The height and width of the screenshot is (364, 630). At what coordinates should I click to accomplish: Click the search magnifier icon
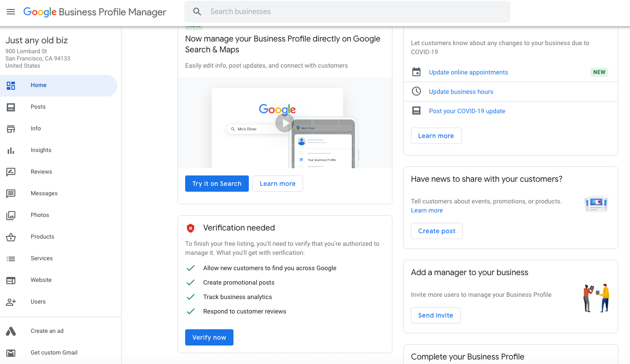click(x=197, y=12)
